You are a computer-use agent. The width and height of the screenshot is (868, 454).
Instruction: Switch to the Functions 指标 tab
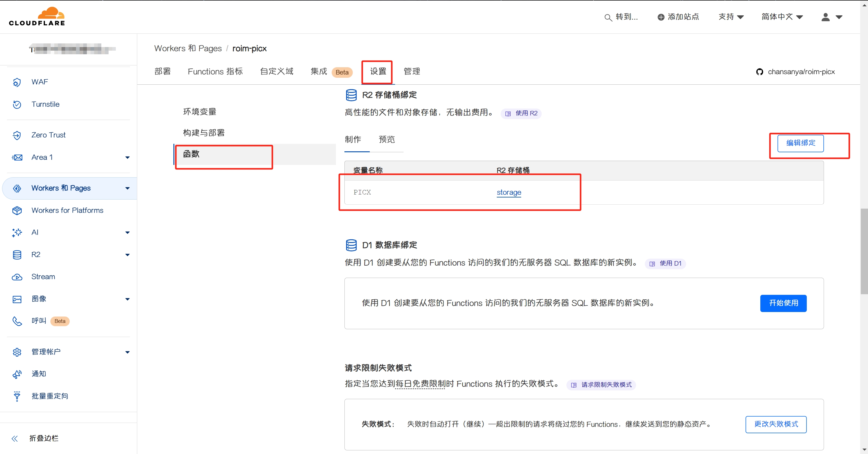point(215,71)
